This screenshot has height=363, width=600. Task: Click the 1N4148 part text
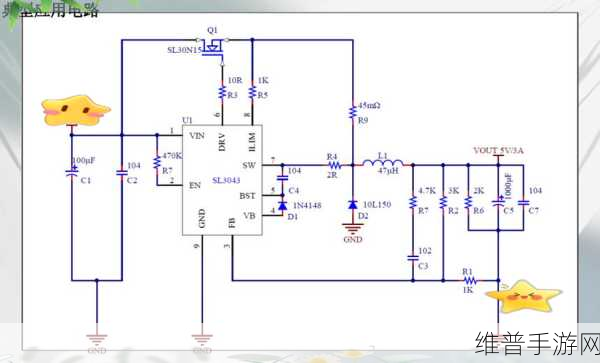307,205
